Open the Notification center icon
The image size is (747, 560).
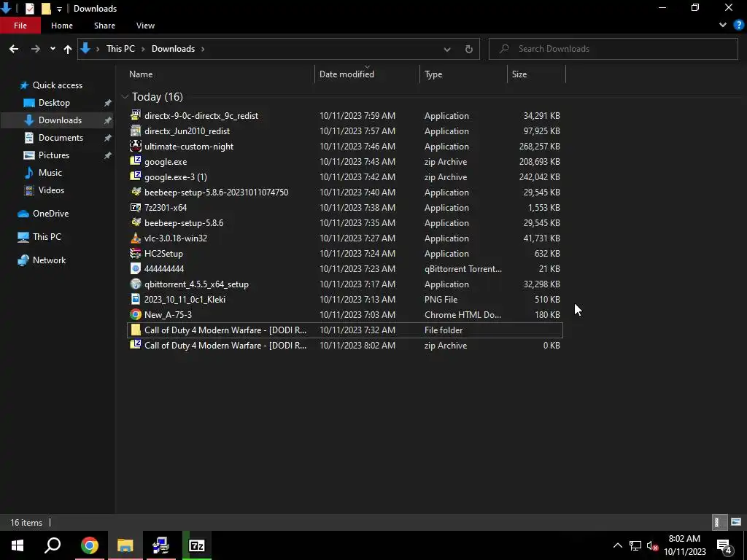tap(724, 546)
